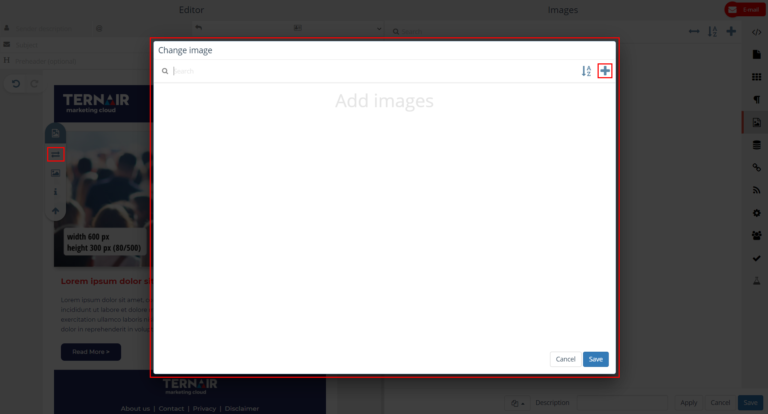Open the grid blocks icon in right sidebar

point(757,77)
